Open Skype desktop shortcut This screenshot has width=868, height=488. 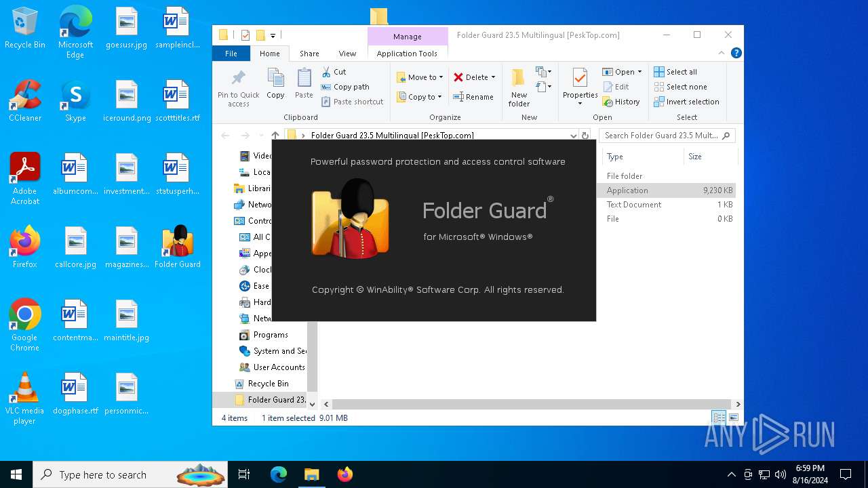click(75, 101)
